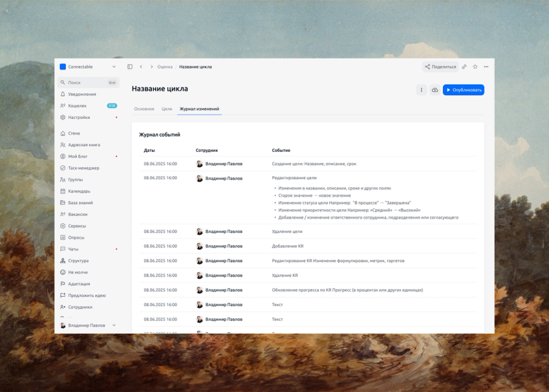Click the Название цикла breadcrumb
Image resolution: width=549 pixels, height=392 pixels.
click(x=195, y=66)
